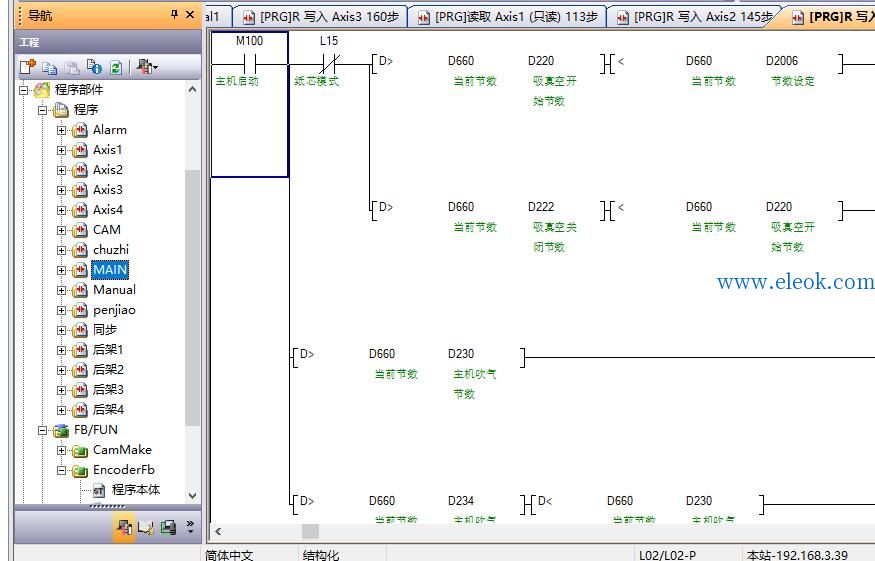Viewport: 875px width, 561px height.
Task: Expand the MAIN program node
Action: 61,271
